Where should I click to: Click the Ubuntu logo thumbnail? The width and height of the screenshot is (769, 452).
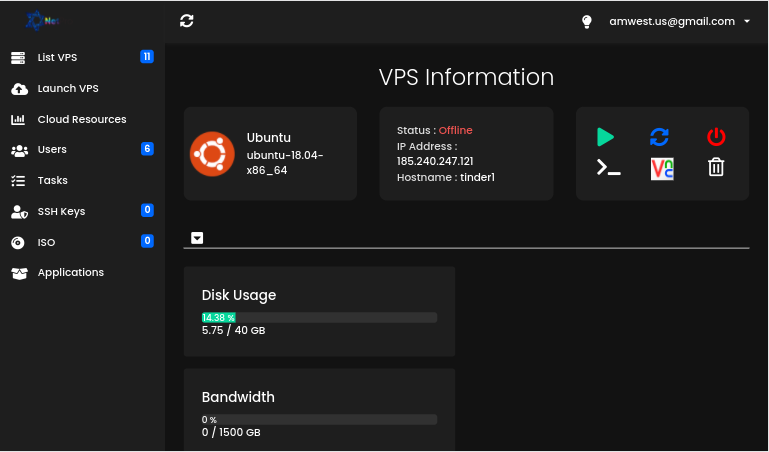click(212, 153)
